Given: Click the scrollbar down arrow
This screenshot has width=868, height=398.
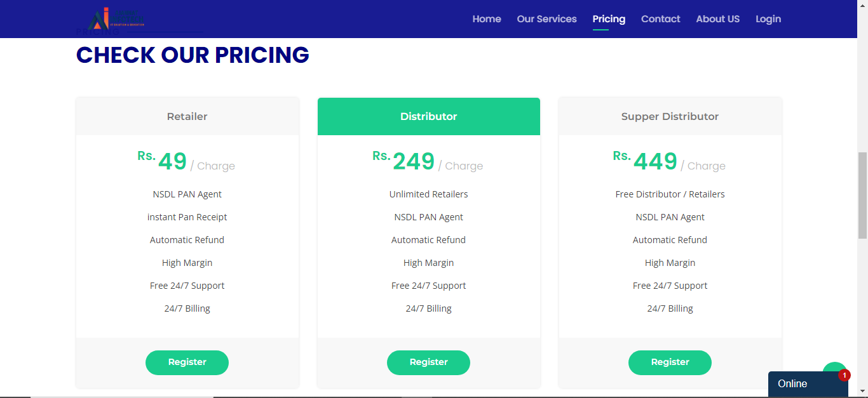Looking at the screenshot, I should pyautogui.click(x=862, y=392).
